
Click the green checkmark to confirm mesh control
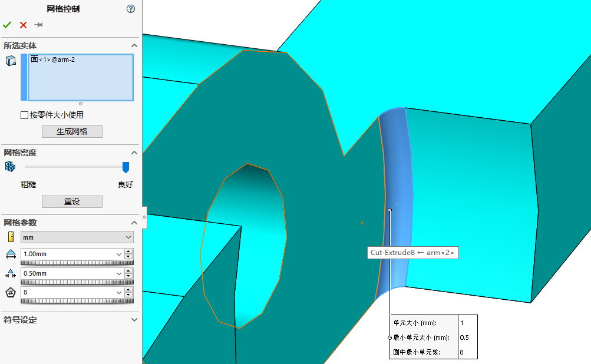pyautogui.click(x=7, y=25)
